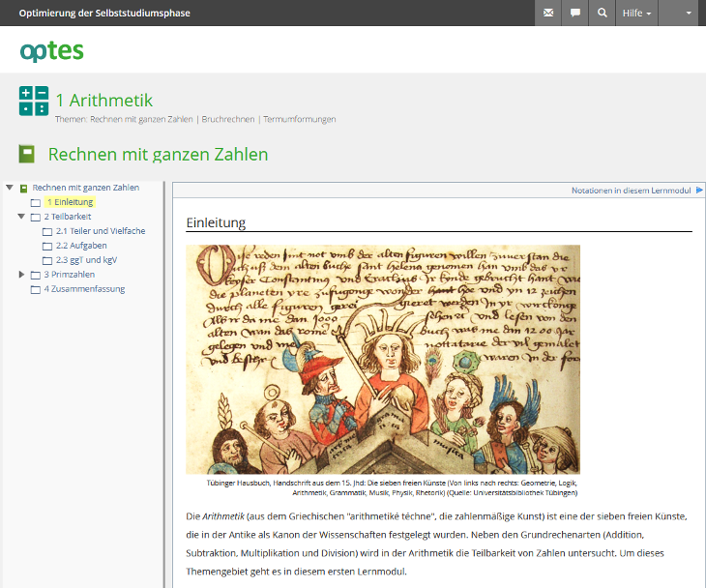Click the Arithmetik calculator icon
The width and height of the screenshot is (706, 588).
coord(33,101)
